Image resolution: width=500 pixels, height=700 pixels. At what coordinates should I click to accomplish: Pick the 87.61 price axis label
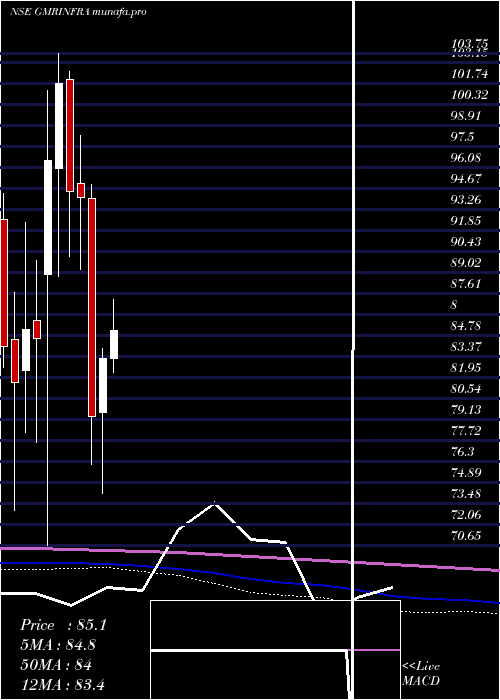[x=466, y=284]
